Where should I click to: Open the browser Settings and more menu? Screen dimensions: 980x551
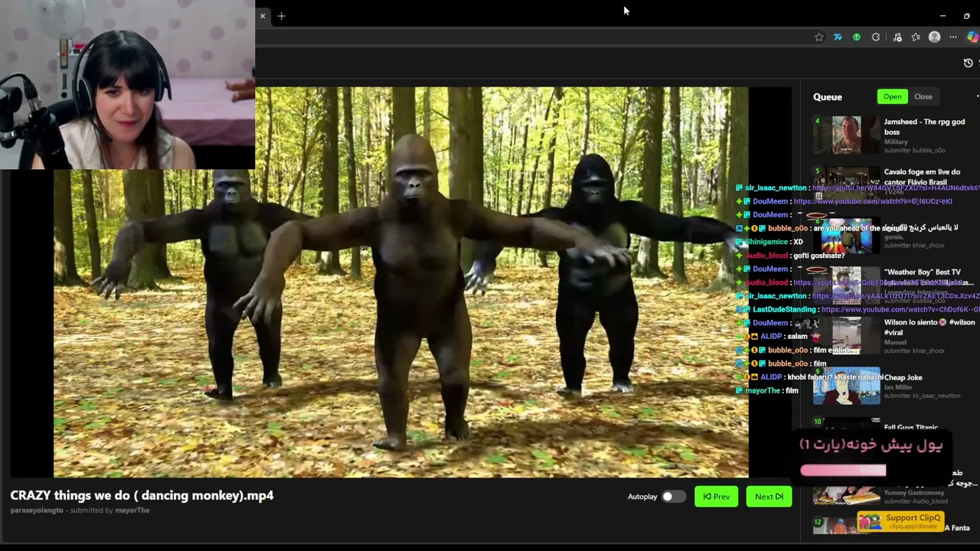pos(953,37)
